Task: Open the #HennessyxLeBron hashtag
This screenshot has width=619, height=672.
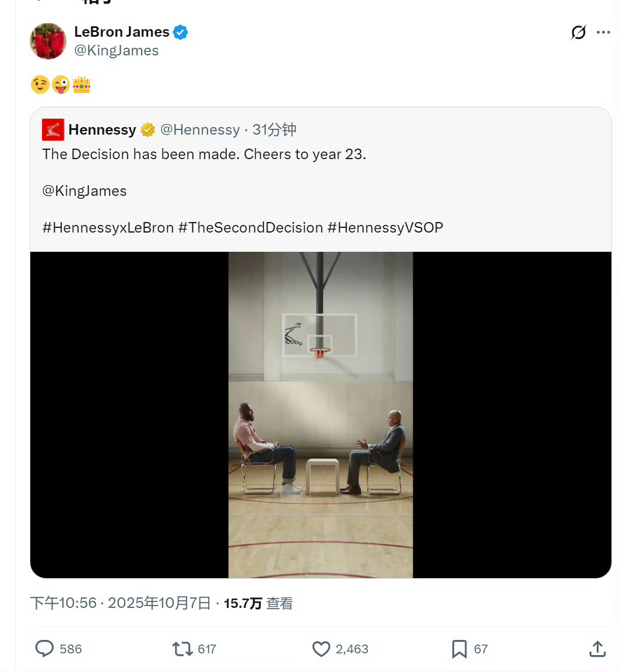Action: tap(108, 227)
